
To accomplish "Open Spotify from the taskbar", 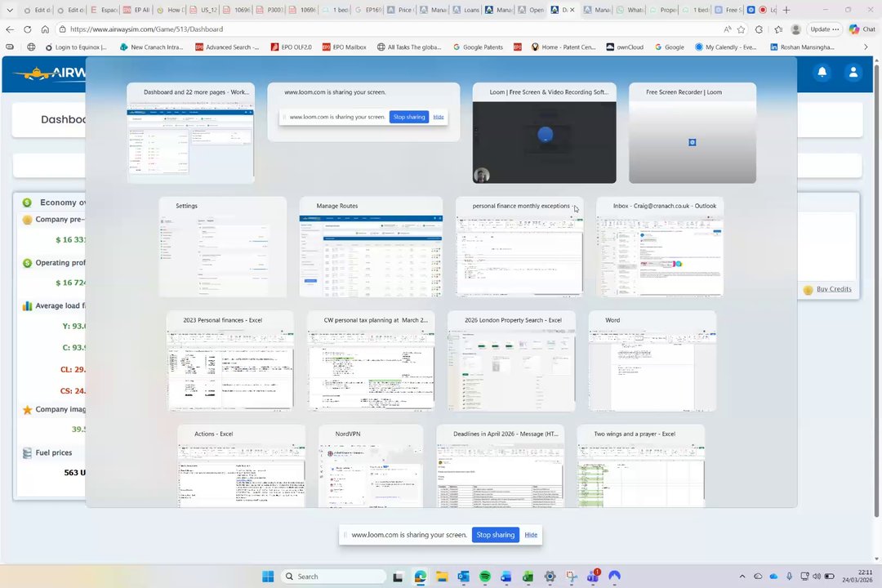I will [x=485, y=577].
